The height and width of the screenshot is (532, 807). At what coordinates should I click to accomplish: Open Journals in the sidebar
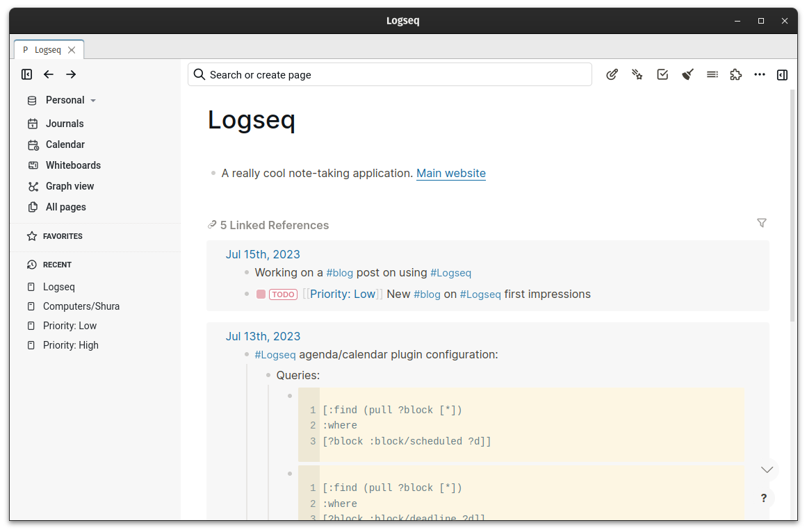pos(65,124)
